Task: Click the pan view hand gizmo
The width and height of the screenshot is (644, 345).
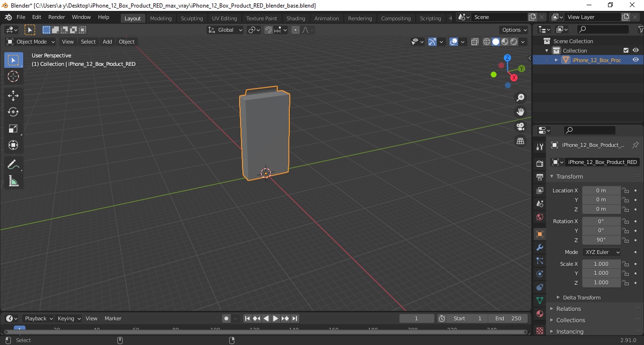Action: pyautogui.click(x=520, y=112)
